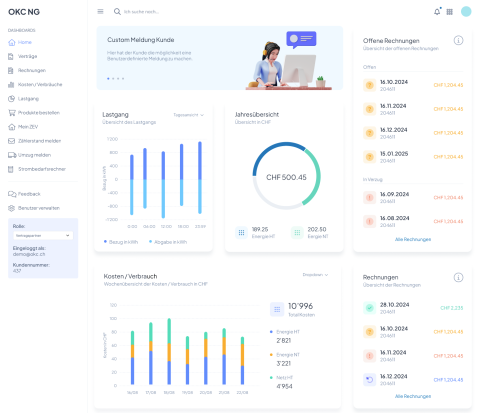Click the 'CHF 2,235' amount
Image resolution: width=479 pixels, height=413 pixels.
click(452, 308)
